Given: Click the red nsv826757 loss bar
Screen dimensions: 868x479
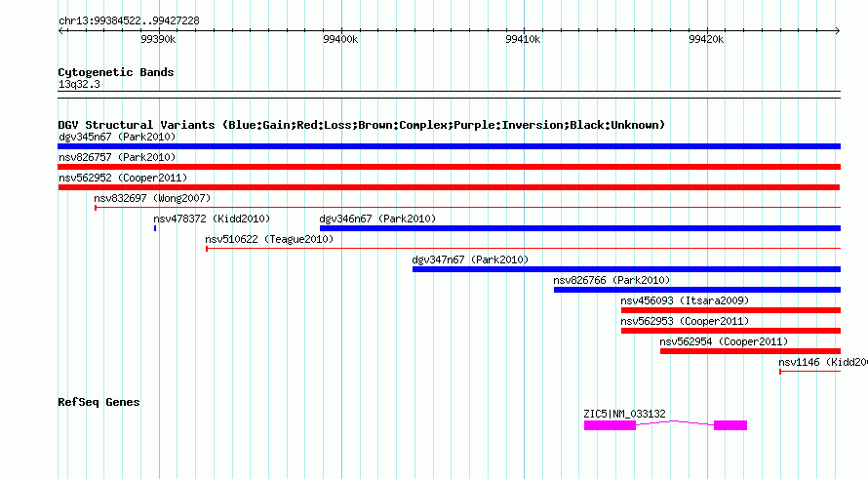Looking at the screenshot, I should [x=449, y=167].
